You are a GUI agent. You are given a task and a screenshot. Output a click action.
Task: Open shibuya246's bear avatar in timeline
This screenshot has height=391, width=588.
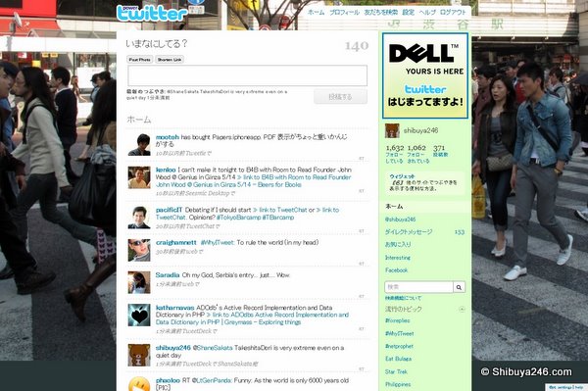tap(139, 355)
